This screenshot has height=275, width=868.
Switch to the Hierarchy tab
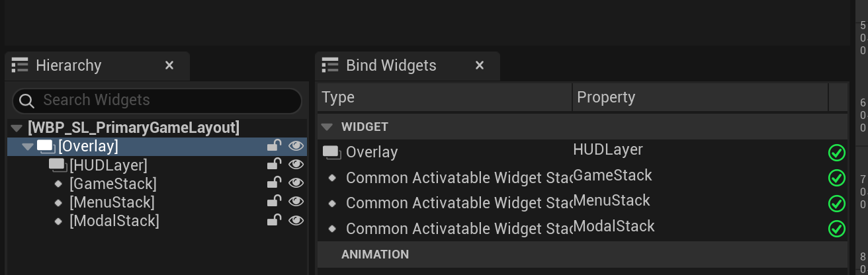(x=69, y=65)
